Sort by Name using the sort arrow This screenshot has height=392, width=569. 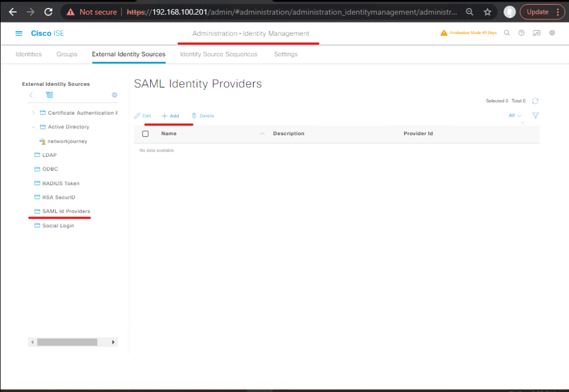pos(262,134)
